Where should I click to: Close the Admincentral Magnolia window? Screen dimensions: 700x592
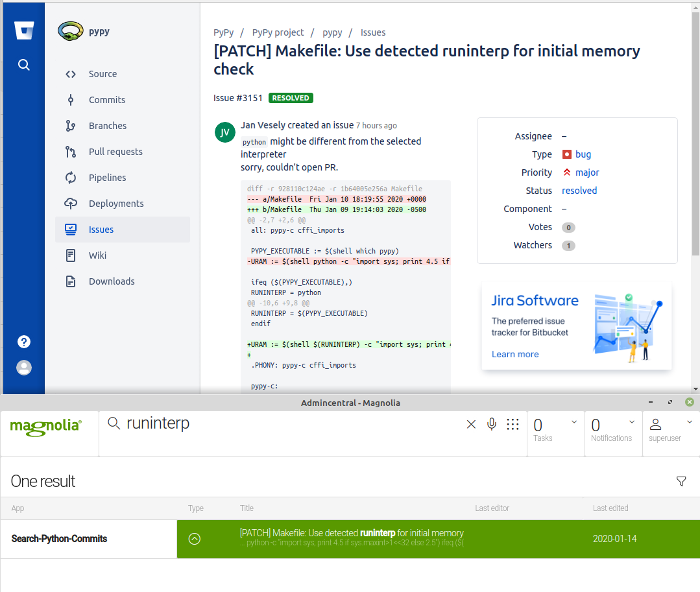tap(689, 402)
